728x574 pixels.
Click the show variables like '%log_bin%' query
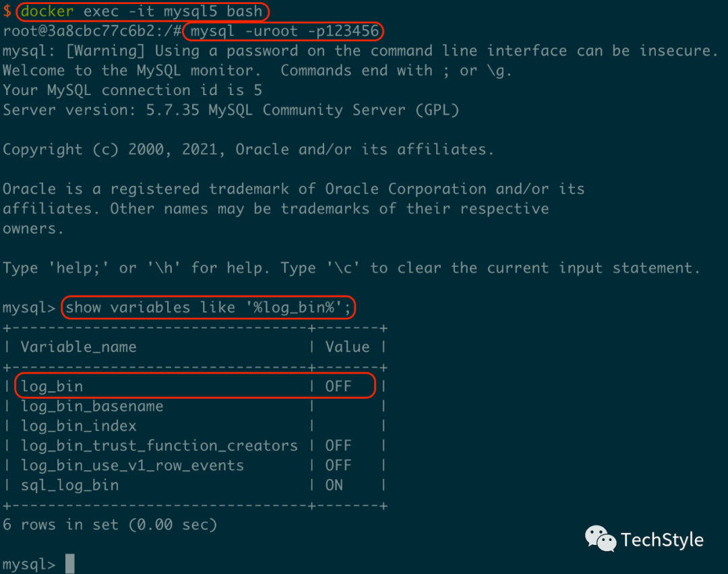pyautogui.click(x=209, y=308)
